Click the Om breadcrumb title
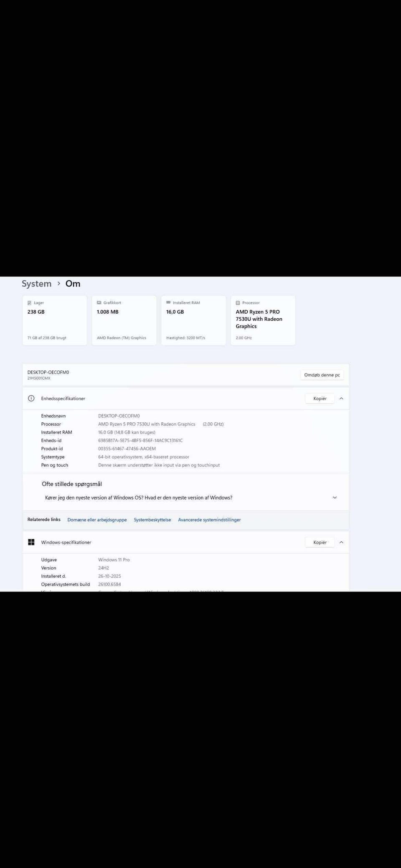Screen dimensions: 401x868 73,284
